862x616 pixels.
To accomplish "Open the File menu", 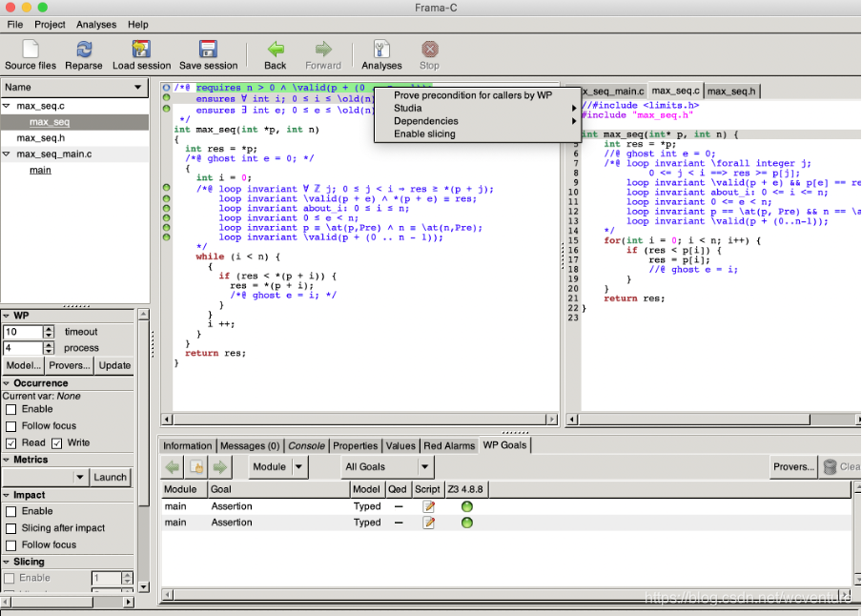I will [15, 24].
